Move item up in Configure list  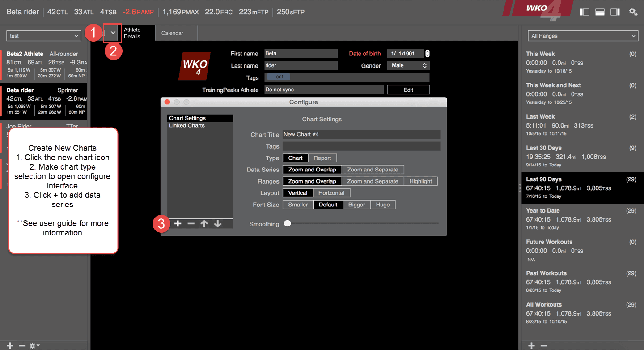coord(204,224)
